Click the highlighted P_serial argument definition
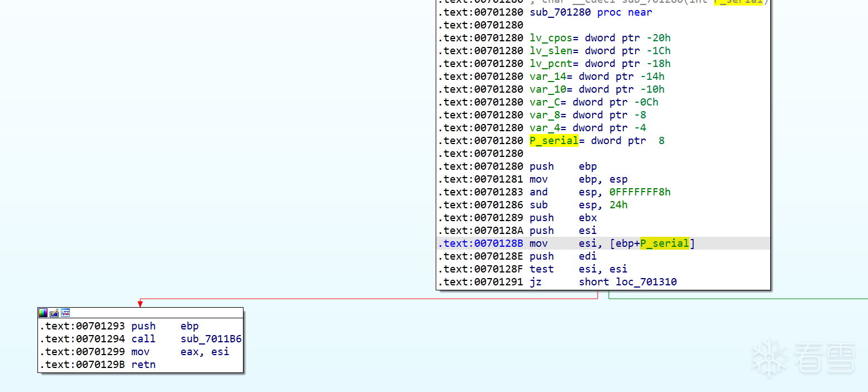 [x=554, y=141]
